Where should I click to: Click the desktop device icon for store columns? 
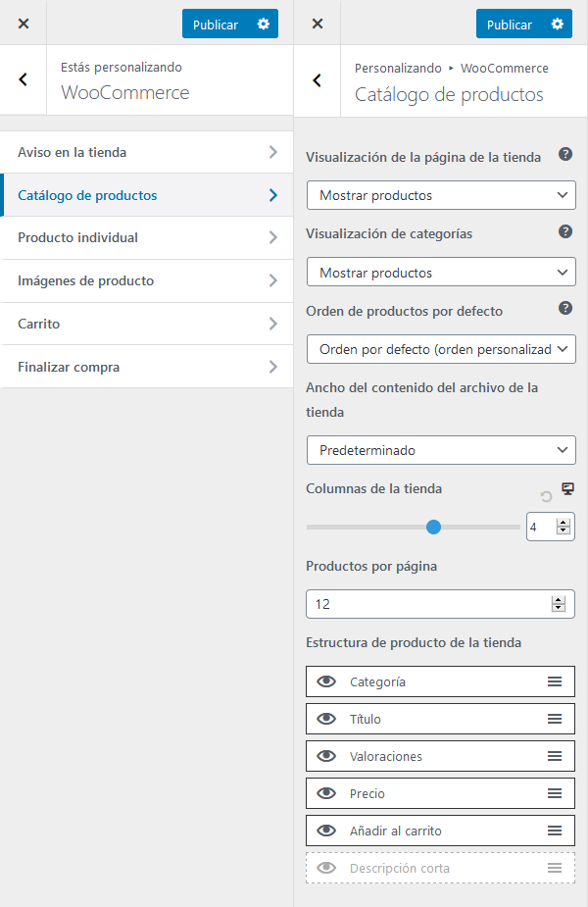[x=567, y=488]
